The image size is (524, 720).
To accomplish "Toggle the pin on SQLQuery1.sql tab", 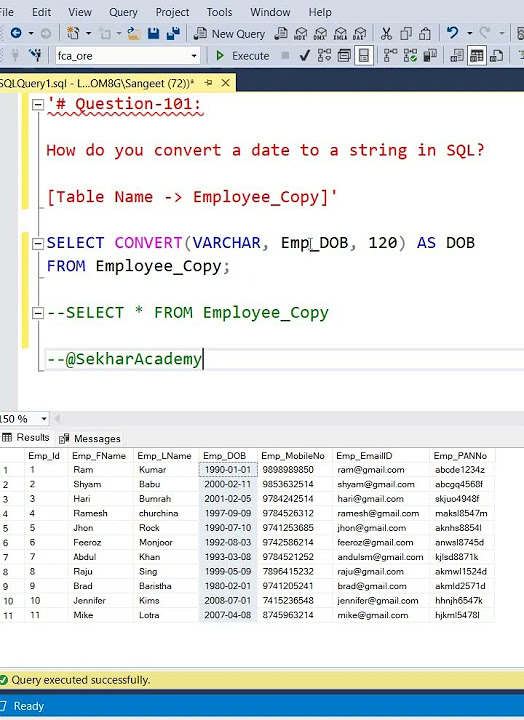I will pos(209,83).
